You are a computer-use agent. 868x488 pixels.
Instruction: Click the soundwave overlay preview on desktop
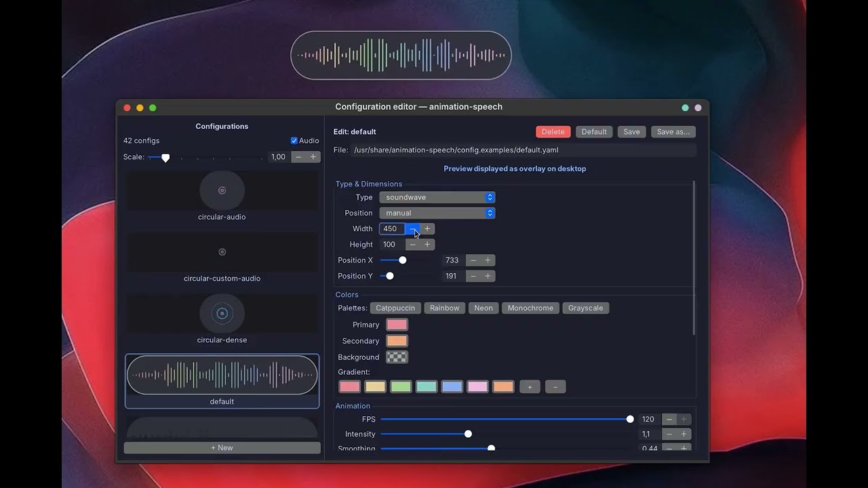coord(401,55)
